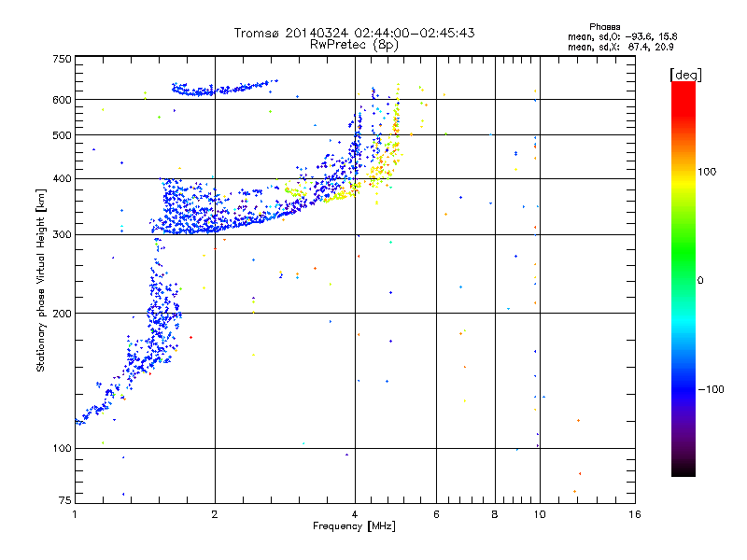Click the Phases statistics heading
Screen dimensions: 747x560
(604, 27)
